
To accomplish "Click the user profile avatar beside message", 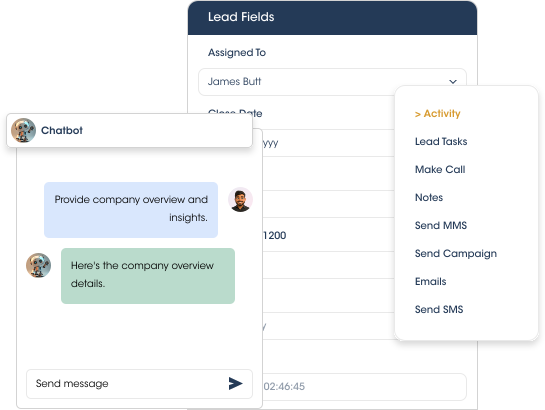I will point(240,199).
